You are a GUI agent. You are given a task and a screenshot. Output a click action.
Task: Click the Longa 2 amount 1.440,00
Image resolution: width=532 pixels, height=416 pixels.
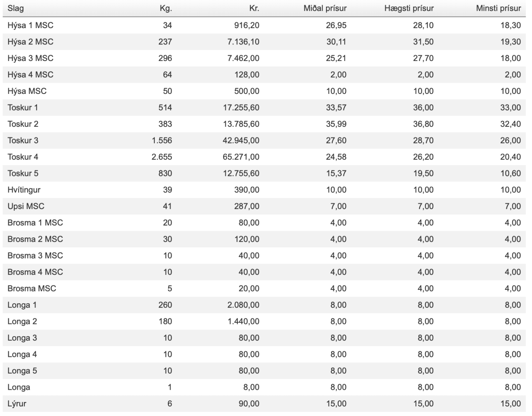coord(243,321)
